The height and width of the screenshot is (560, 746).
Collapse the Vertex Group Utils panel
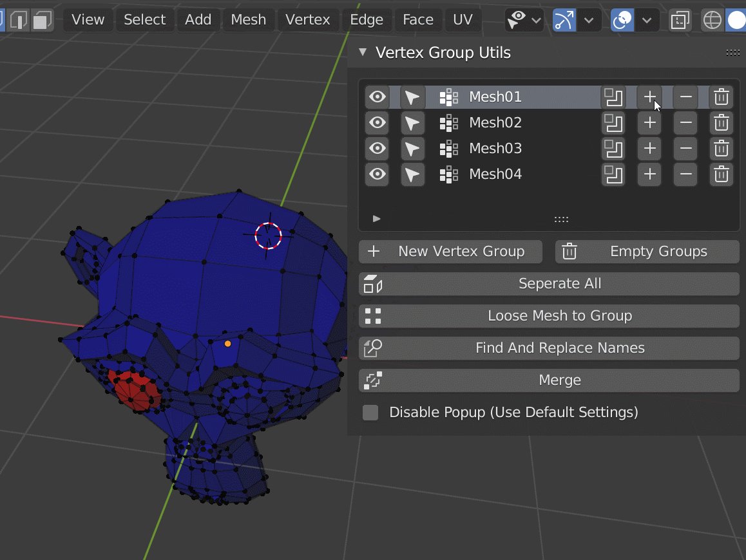[x=363, y=53]
